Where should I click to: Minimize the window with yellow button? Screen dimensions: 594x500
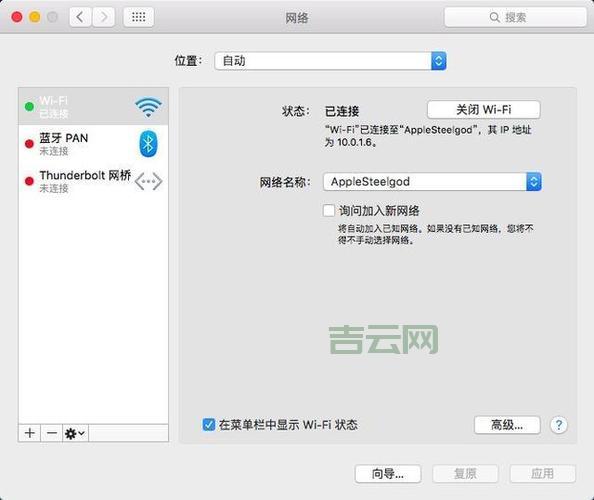(x=35, y=17)
